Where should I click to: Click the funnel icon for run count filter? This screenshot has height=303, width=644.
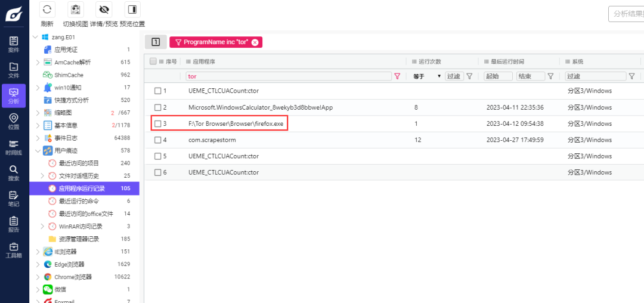469,76
